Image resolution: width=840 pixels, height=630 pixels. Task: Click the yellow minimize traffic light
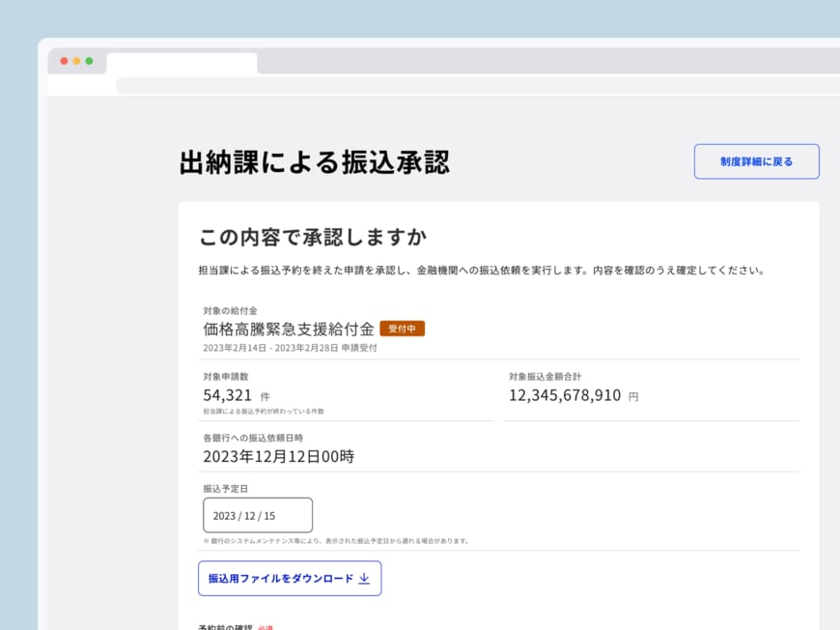[76, 61]
